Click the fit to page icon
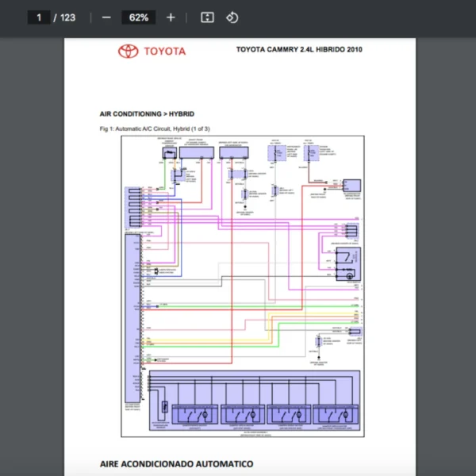Viewport: 476px width, 476px height. (207, 17)
